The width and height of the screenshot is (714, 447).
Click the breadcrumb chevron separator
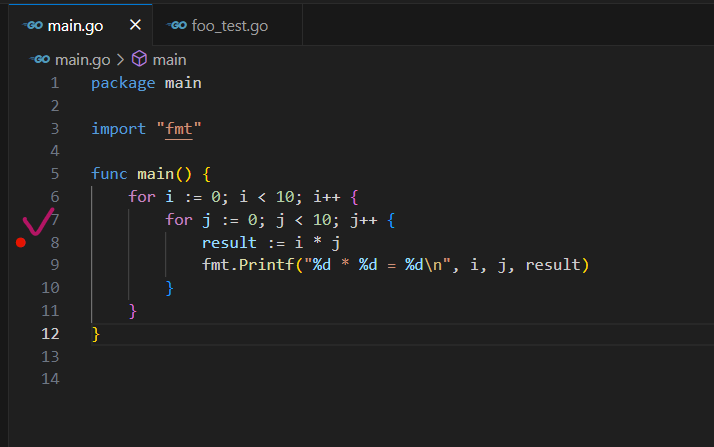point(122,60)
